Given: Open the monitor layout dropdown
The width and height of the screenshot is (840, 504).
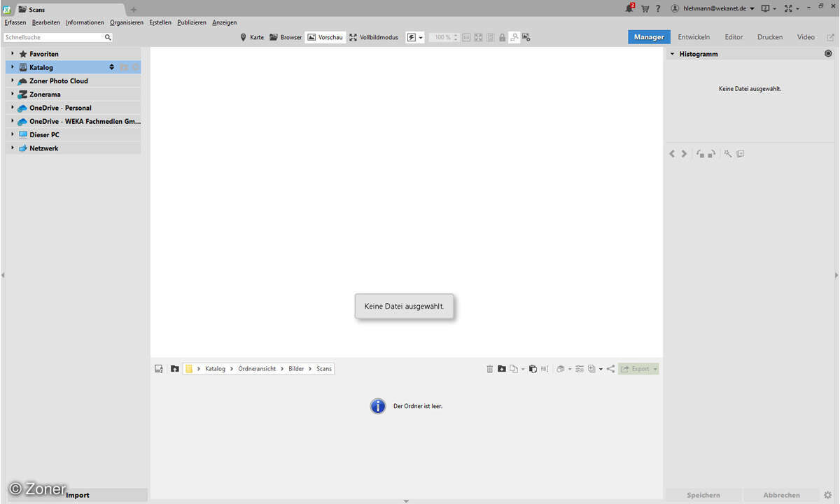Looking at the screenshot, I should coord(768,8).
